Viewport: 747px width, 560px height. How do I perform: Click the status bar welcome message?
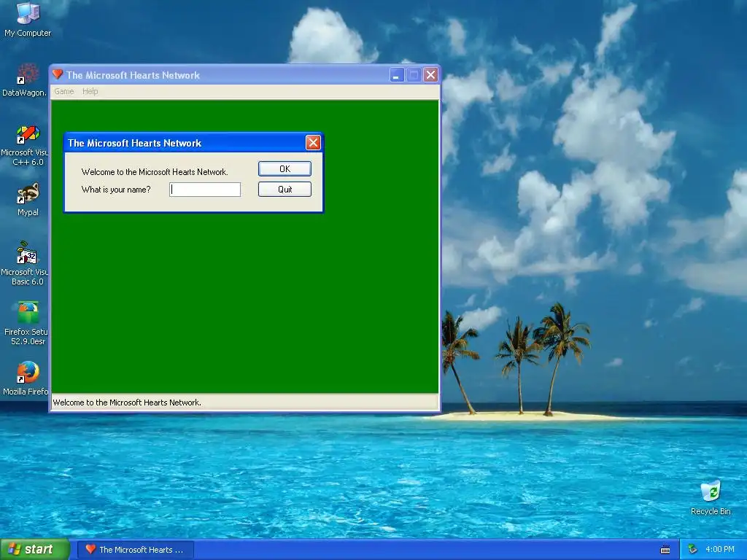(127, 402)
